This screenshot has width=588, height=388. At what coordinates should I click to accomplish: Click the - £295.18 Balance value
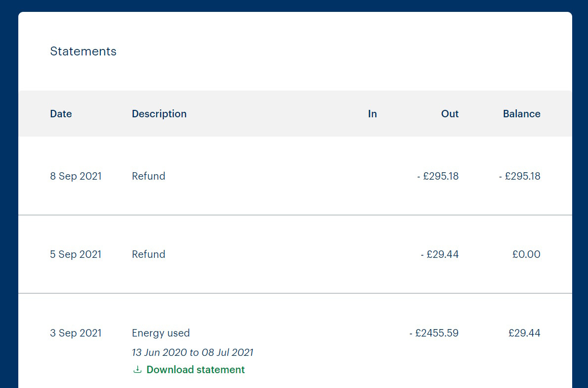pyautogui.click(x=519, y=176)
